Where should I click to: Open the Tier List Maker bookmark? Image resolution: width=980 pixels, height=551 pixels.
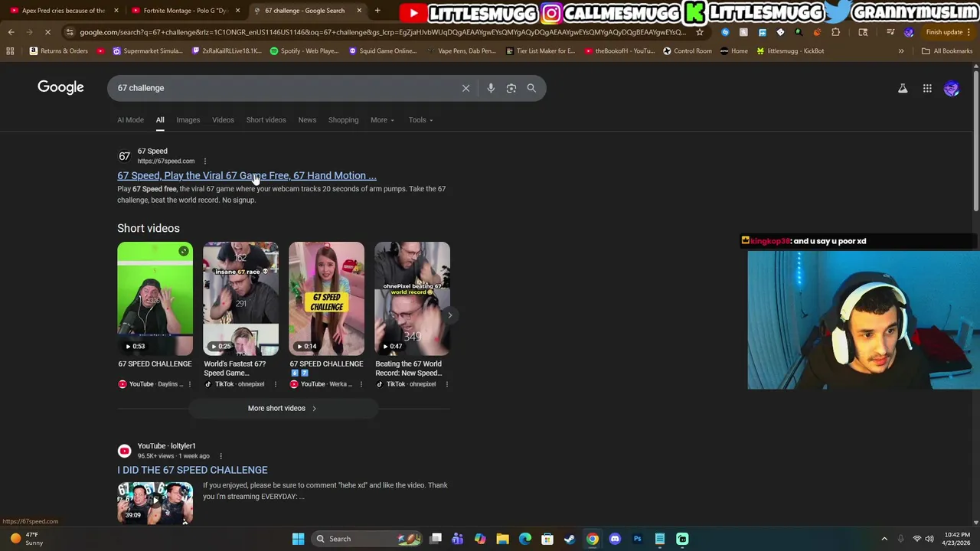(x=540, y=51)
